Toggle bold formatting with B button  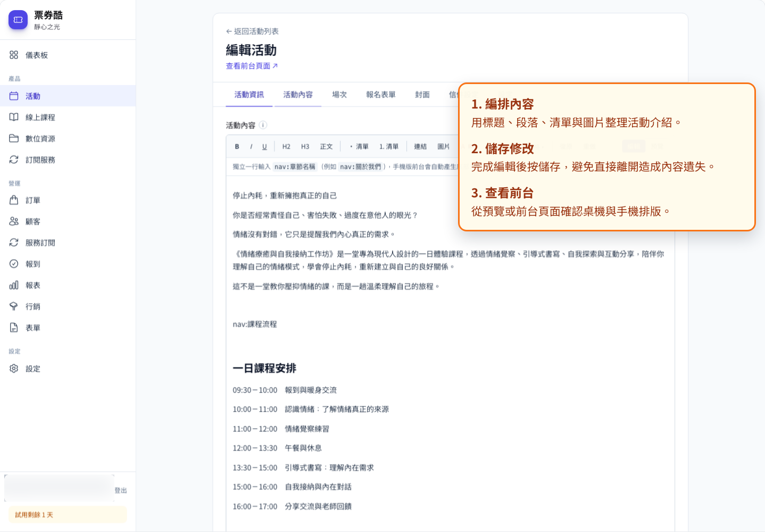pyautogui.click(x=237, y=146)
